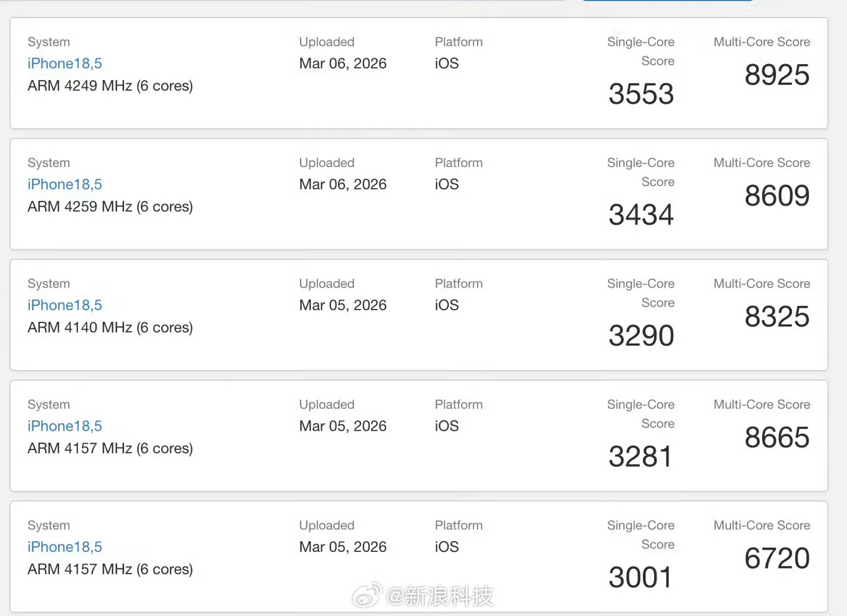
Task: Click the multi-core score 8925
Action: (777, 75)
